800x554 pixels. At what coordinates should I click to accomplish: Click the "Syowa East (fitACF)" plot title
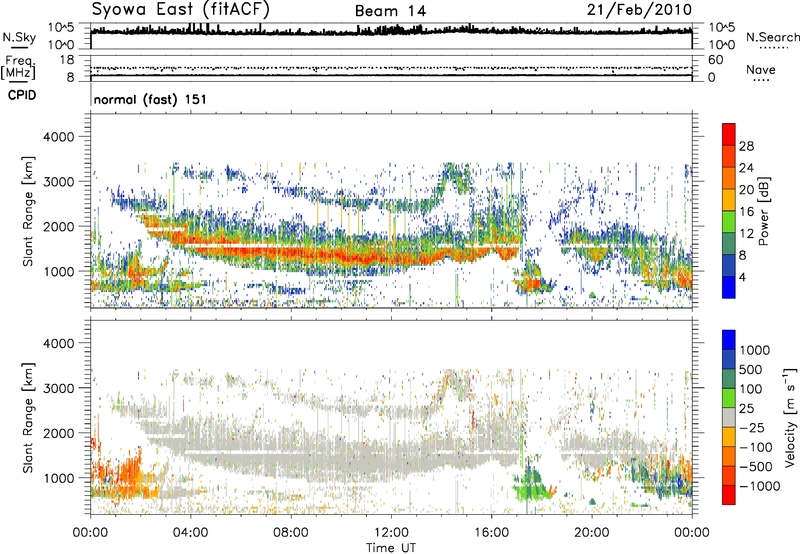pos(181,10)
